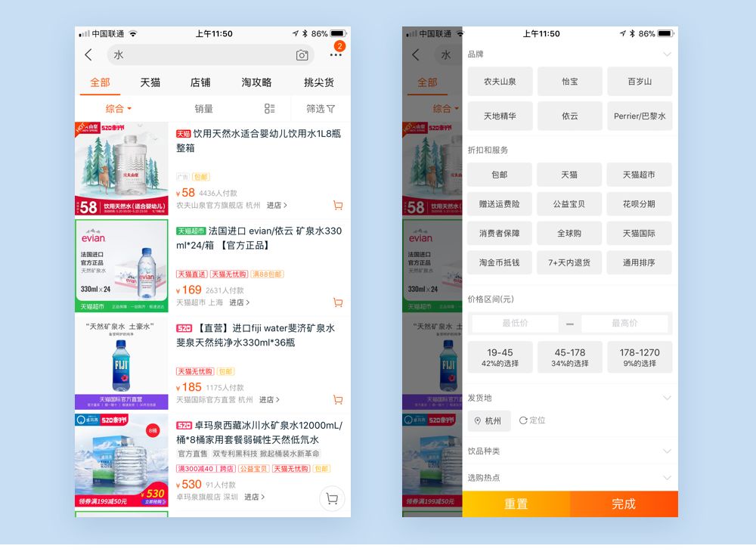Viewport: 756px width, 555px height.
Task: Toggle the 天猫超市 service filter
Action: (639, 175)
